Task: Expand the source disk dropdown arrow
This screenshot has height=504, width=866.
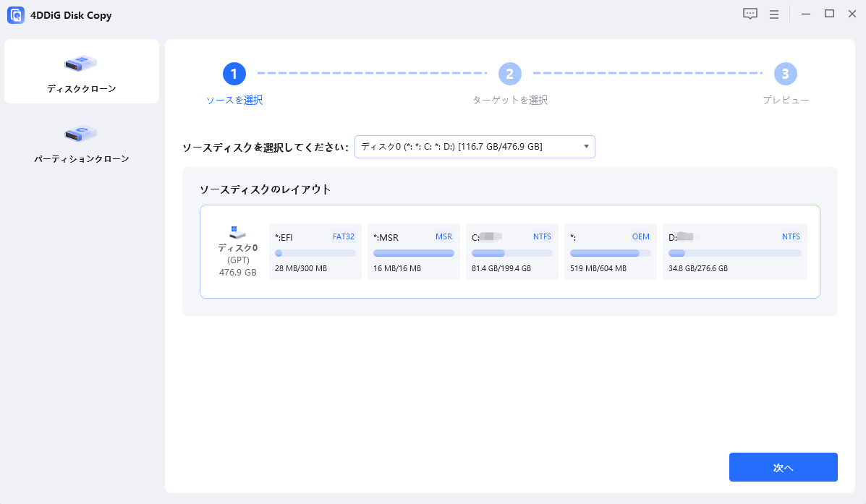Action: pyautogui.click(x=585, y=147)
